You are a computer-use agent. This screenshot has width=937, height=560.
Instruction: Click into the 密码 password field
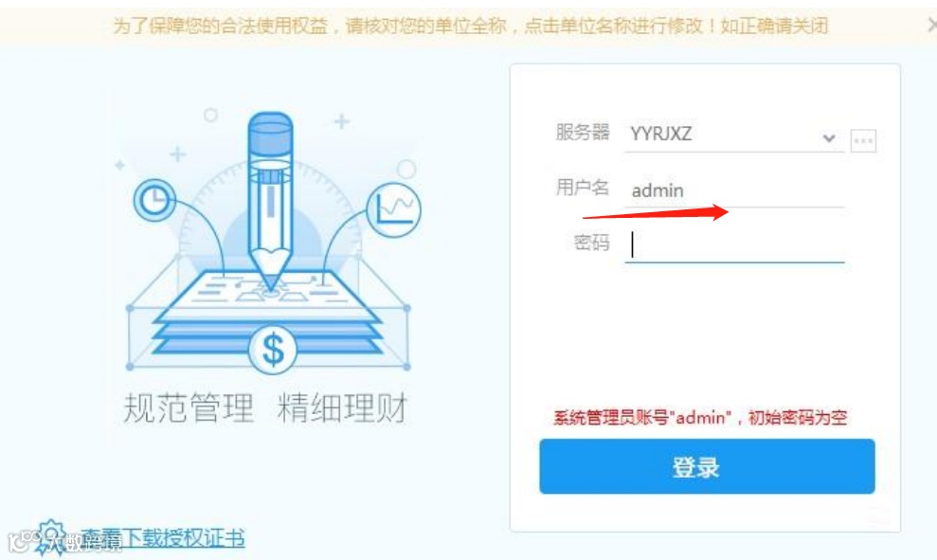coord(734,245)
